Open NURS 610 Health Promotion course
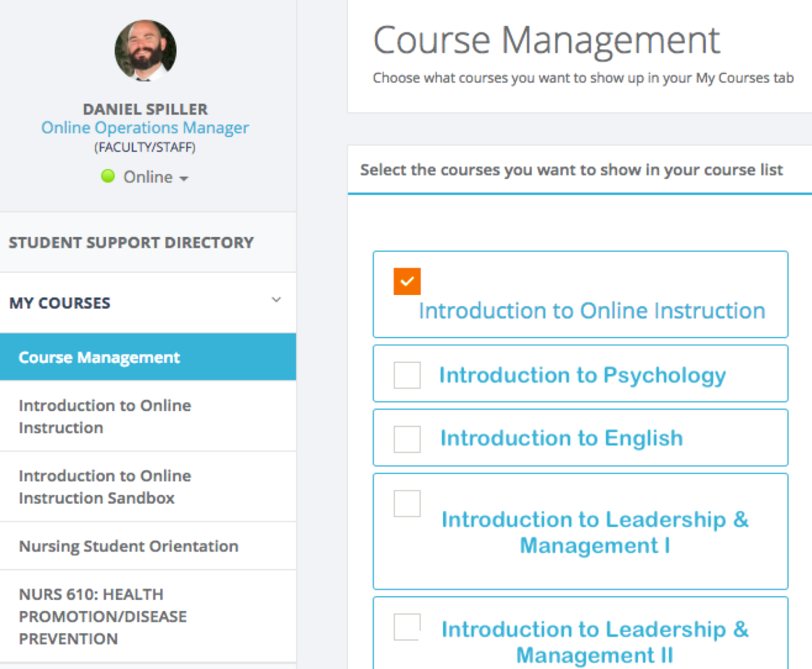 tap(103, 616)
